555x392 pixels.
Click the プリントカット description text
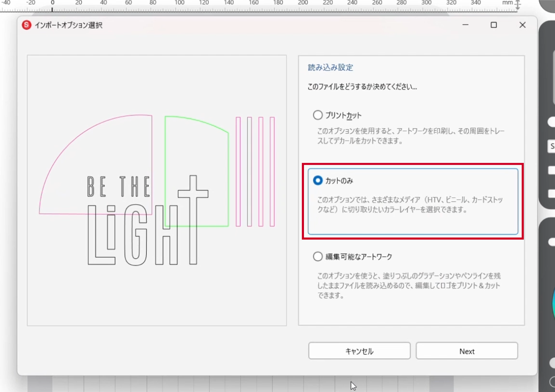[x=411, y=136]
